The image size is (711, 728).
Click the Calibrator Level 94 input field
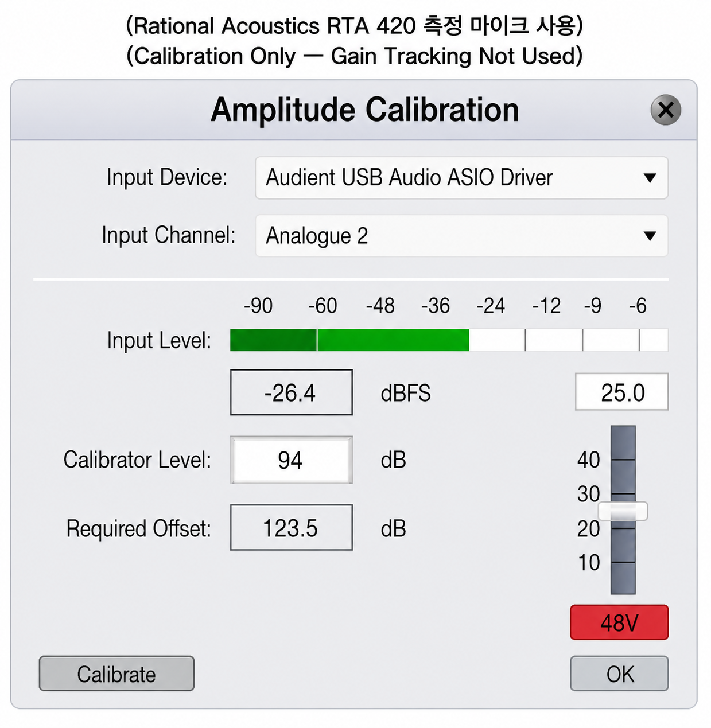coord(291,460)
